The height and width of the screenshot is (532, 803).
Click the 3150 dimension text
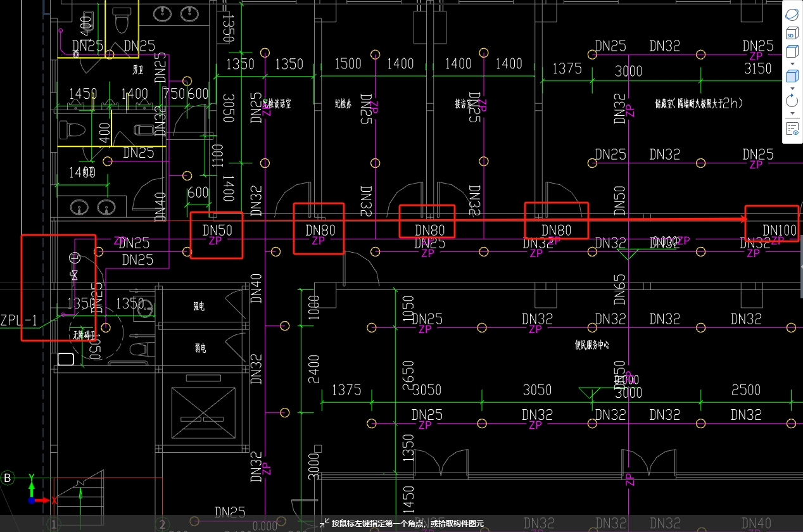757,68
